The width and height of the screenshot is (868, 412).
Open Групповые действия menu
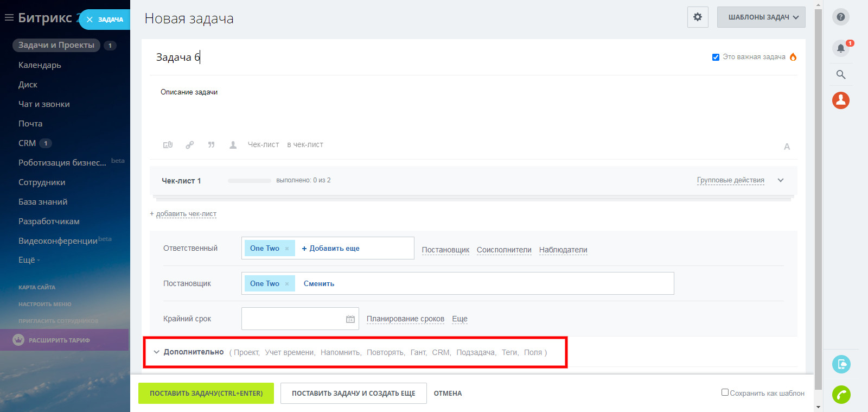click(731, 180)
